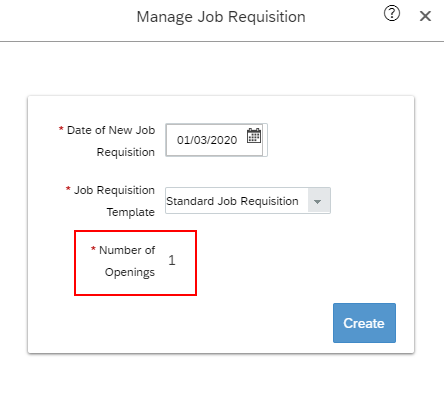The image size is (444, 417).
Task: Click the red asterisk beside Date of New Job
Action: click(61, 128)
